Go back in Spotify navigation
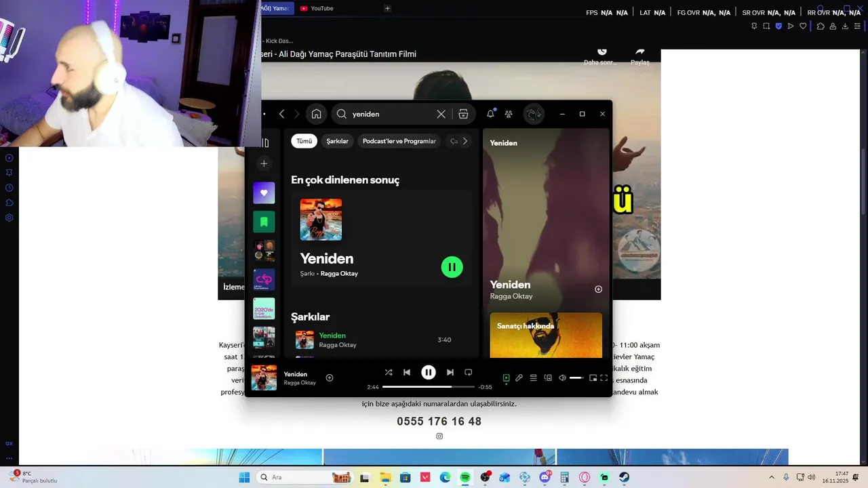The image size is (868, 488). click(281, 114)
